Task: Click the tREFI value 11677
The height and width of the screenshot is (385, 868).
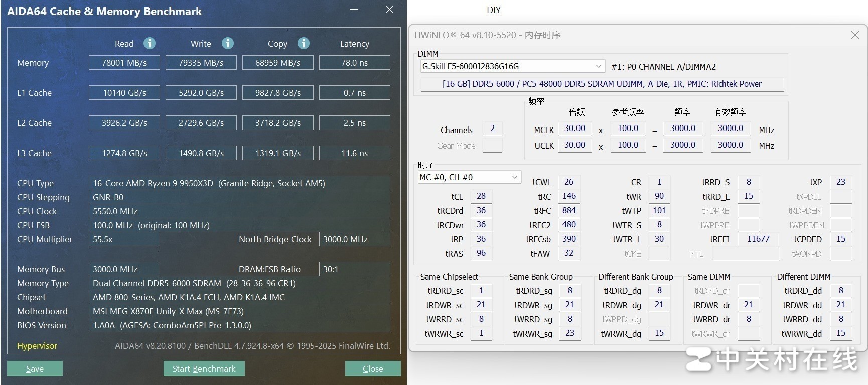Action: [758, 239]
